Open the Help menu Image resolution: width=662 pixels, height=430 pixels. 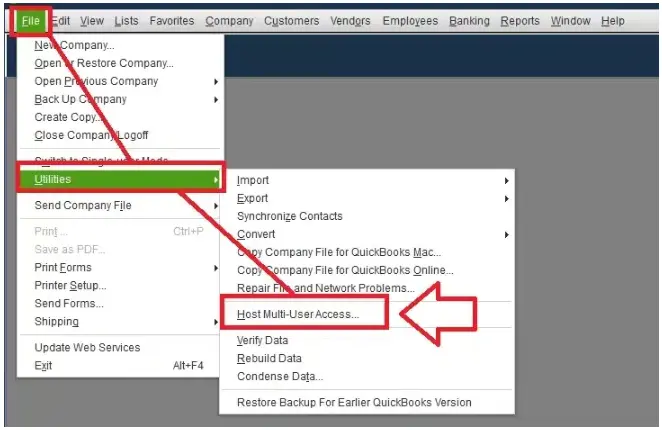613,21
